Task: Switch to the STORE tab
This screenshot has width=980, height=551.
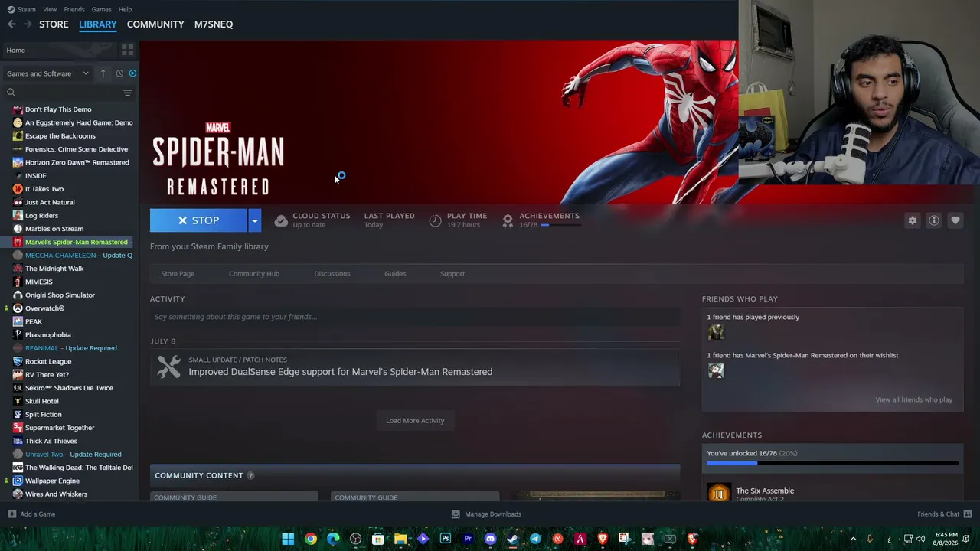Action: (x=54, y=24)
